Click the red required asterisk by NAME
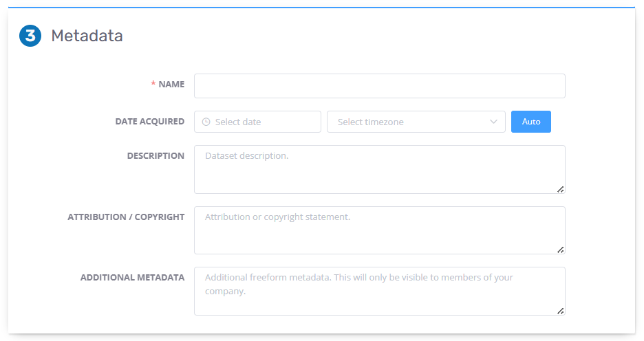 153,83
